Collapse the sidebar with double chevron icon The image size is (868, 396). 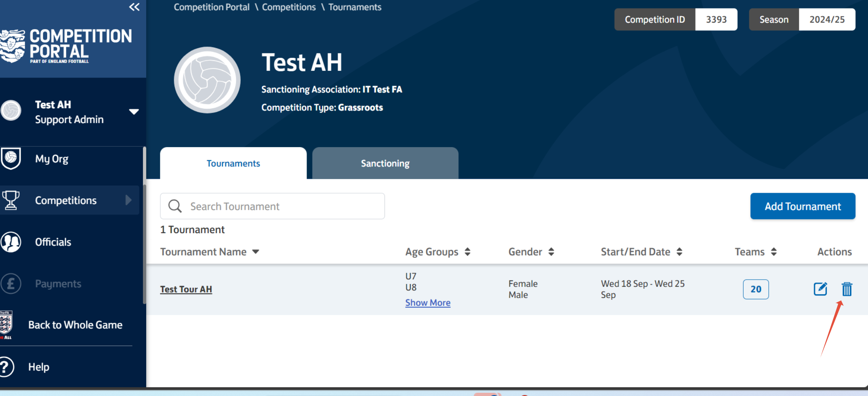(x=134, y=7)
